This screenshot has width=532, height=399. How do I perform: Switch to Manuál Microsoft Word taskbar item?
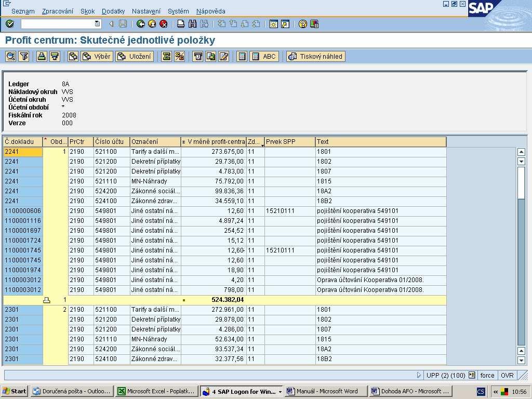click(326, 392)
